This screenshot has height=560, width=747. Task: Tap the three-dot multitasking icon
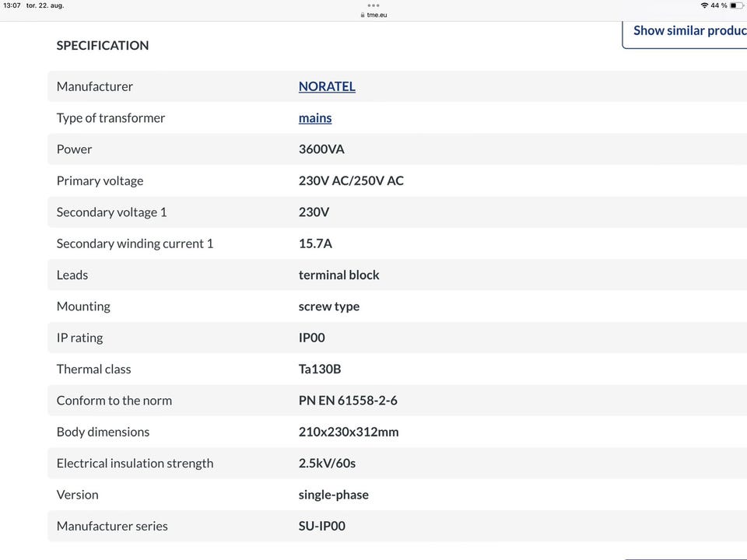(373, 5)
